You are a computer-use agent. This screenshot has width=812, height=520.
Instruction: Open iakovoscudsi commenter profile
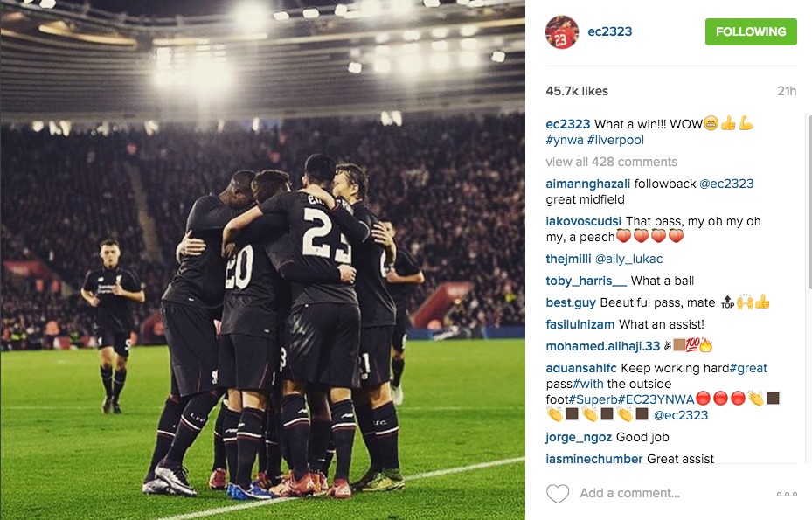pos(583,222)
